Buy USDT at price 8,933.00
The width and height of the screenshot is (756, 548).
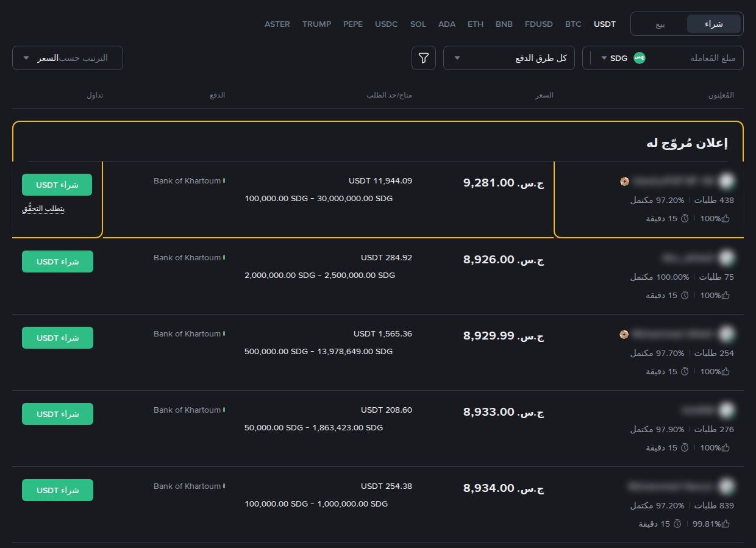coord(57,414)
